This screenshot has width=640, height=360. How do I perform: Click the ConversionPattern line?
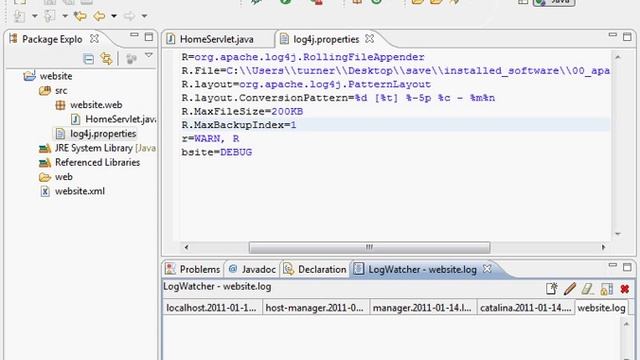[338, 98]
